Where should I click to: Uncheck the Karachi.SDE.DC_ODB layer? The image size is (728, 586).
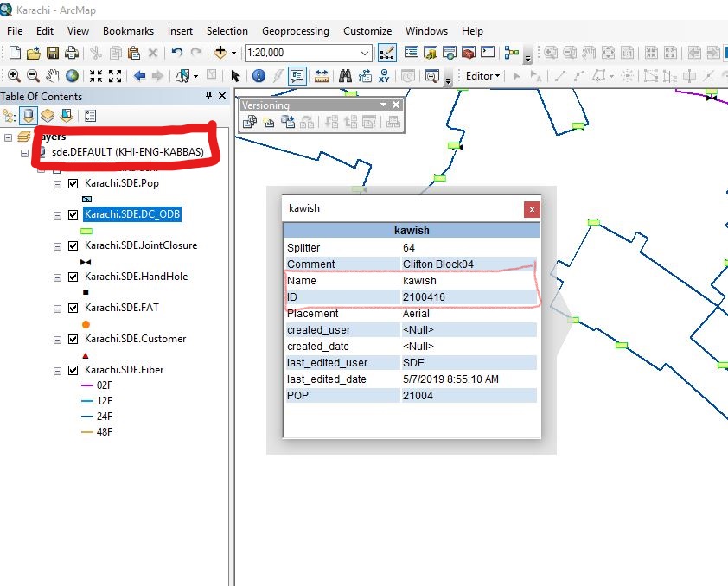73,215
